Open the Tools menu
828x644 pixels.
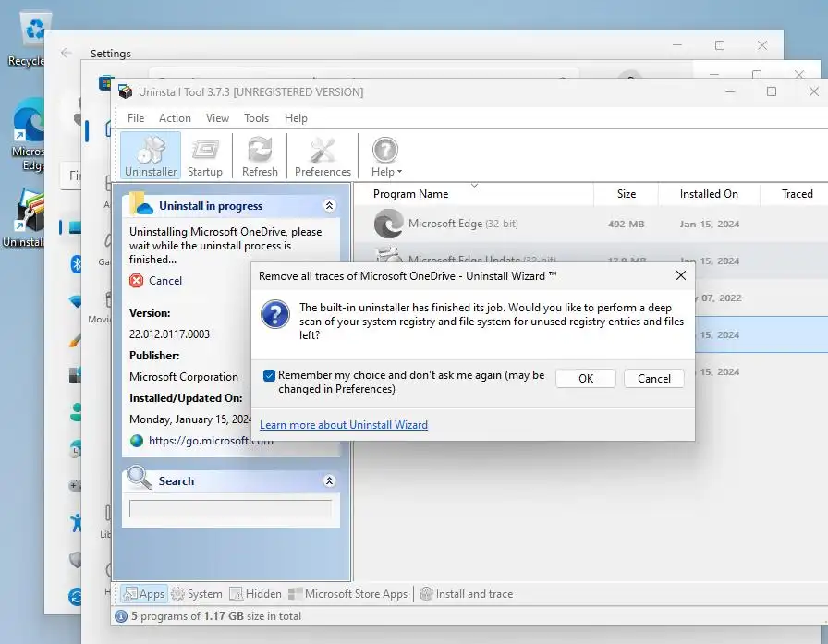[256, 117]
